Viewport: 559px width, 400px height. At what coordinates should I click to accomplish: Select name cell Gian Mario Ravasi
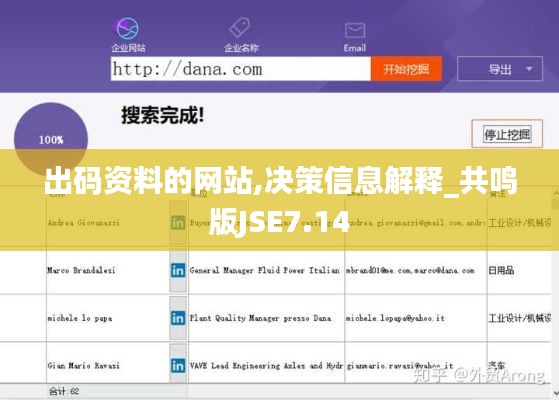pyautogui.click(x=83, y=365)
